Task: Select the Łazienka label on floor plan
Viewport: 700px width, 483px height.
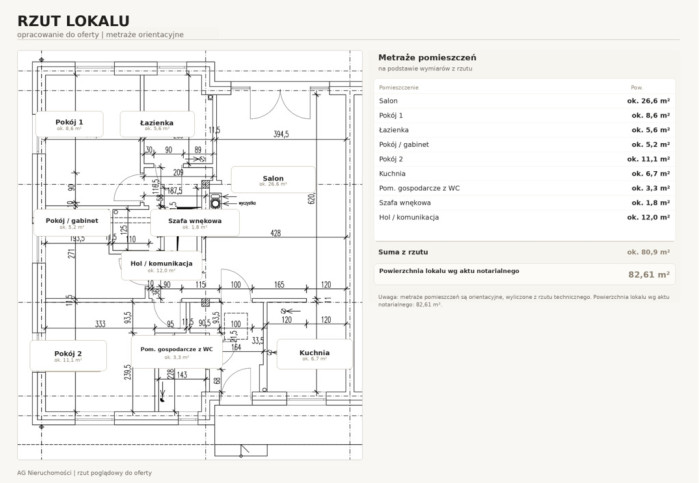Action: [x=157, y=125]
